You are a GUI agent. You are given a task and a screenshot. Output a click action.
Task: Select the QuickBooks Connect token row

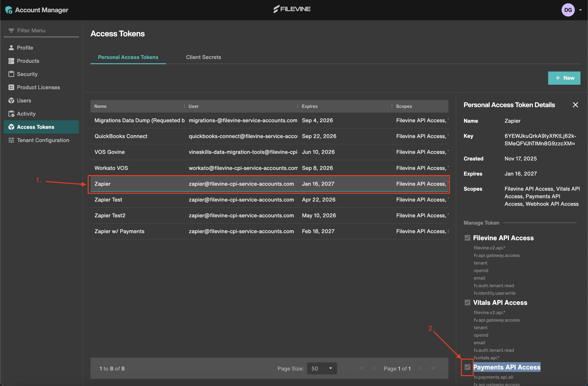coord(269,136)
